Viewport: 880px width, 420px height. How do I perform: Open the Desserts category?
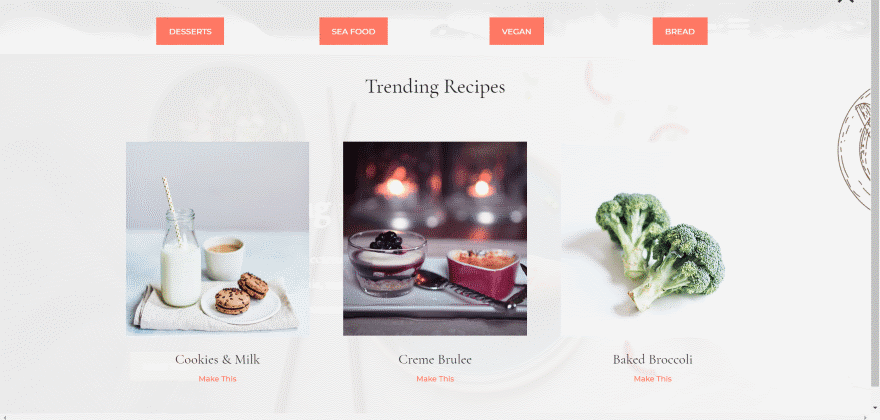[190, 31]
